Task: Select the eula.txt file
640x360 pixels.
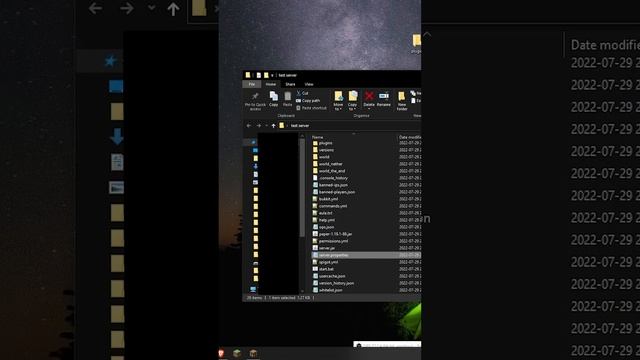Action: click(322, 213)
